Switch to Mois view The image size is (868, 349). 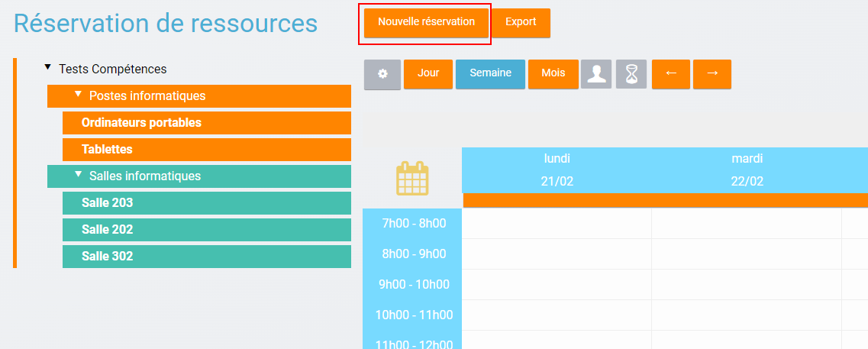553,74
